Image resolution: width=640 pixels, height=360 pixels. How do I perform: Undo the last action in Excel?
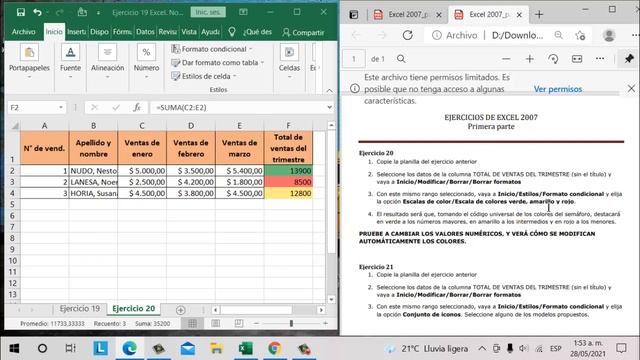pos(38,12)
